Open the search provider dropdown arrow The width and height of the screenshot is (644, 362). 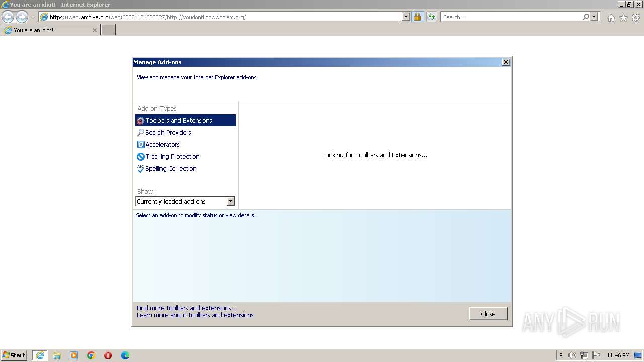pyautogui.click(x=594, y=17)
